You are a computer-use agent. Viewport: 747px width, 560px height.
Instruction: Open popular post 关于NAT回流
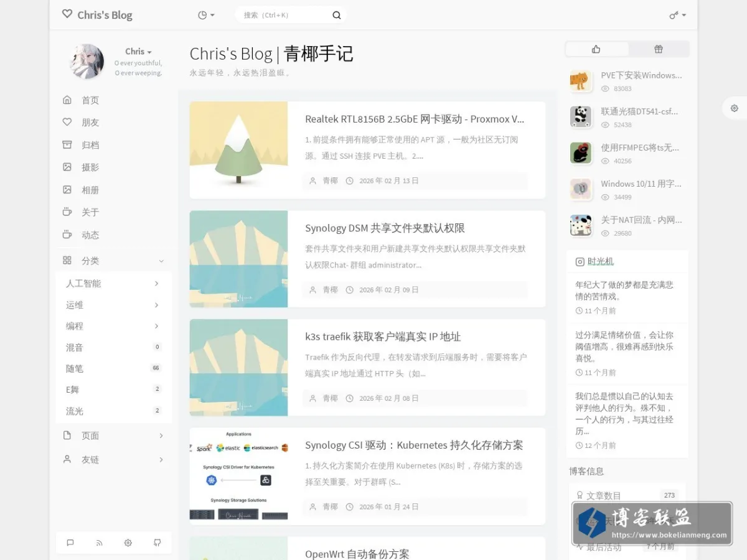click(641, 220)
